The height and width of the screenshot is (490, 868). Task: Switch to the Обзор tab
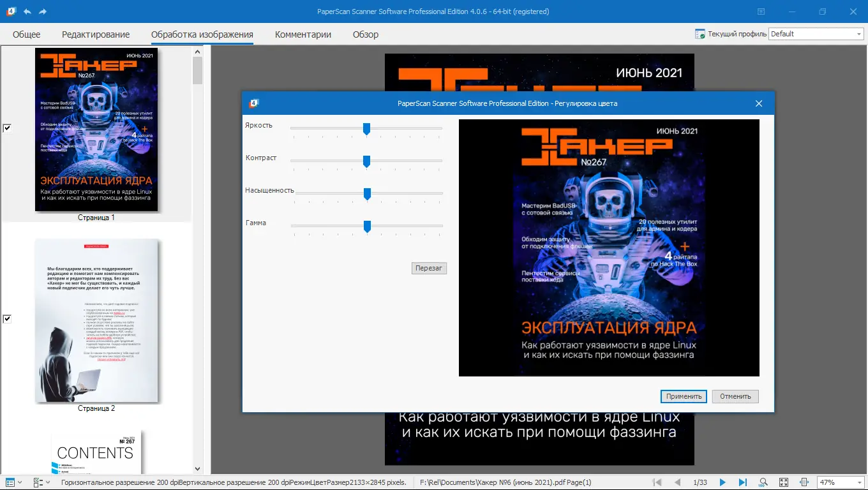click(366, 34)
